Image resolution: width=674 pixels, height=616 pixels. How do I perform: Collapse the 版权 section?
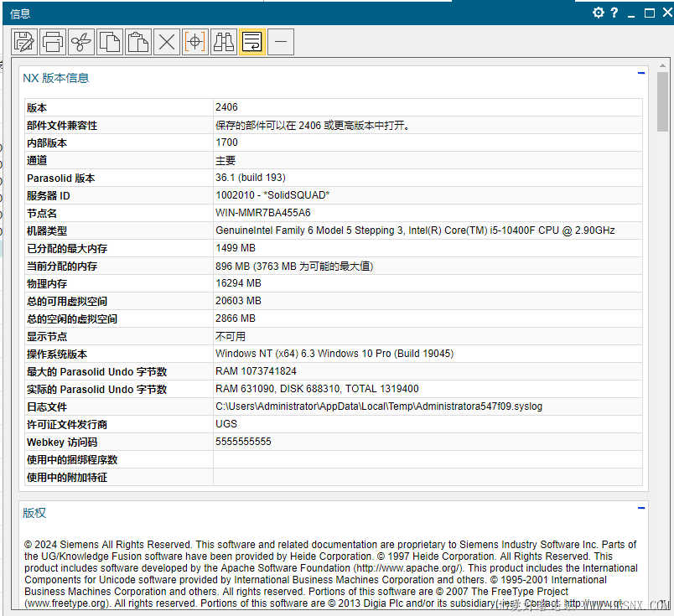pos(641,508)
